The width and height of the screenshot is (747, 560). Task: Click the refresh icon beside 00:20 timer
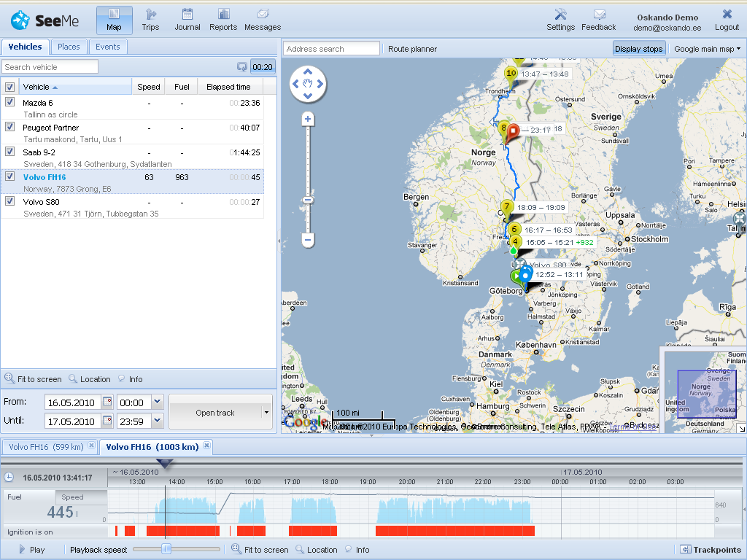coord(242,66)
